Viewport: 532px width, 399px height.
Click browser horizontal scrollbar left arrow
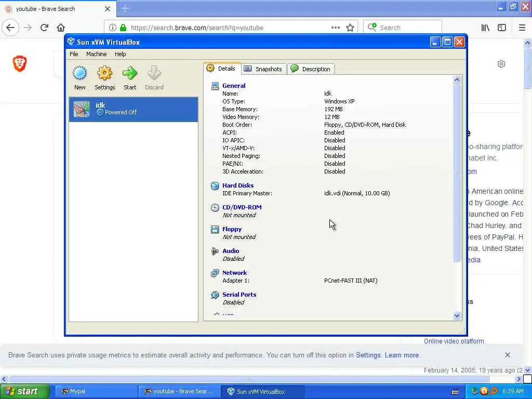[x=4, y=379]
